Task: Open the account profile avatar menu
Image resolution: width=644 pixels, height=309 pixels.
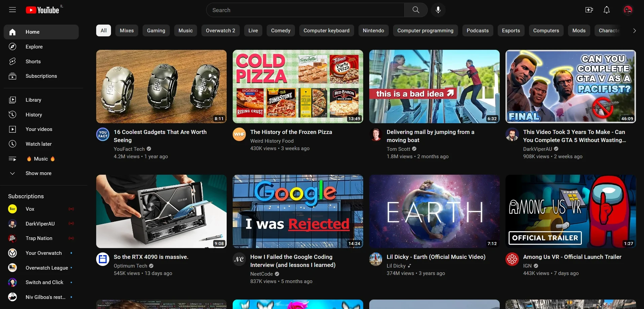Action: click(x=628, y=10)
